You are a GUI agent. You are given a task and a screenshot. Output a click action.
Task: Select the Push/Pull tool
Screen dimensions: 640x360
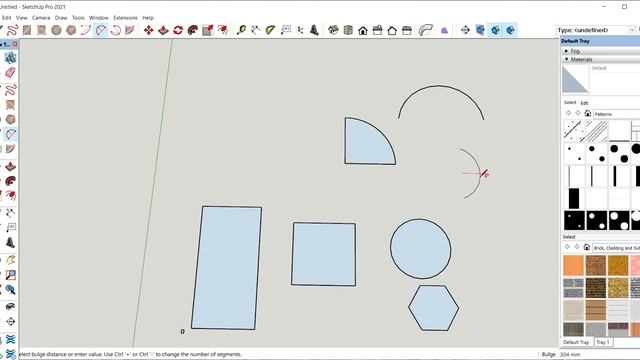163,30
